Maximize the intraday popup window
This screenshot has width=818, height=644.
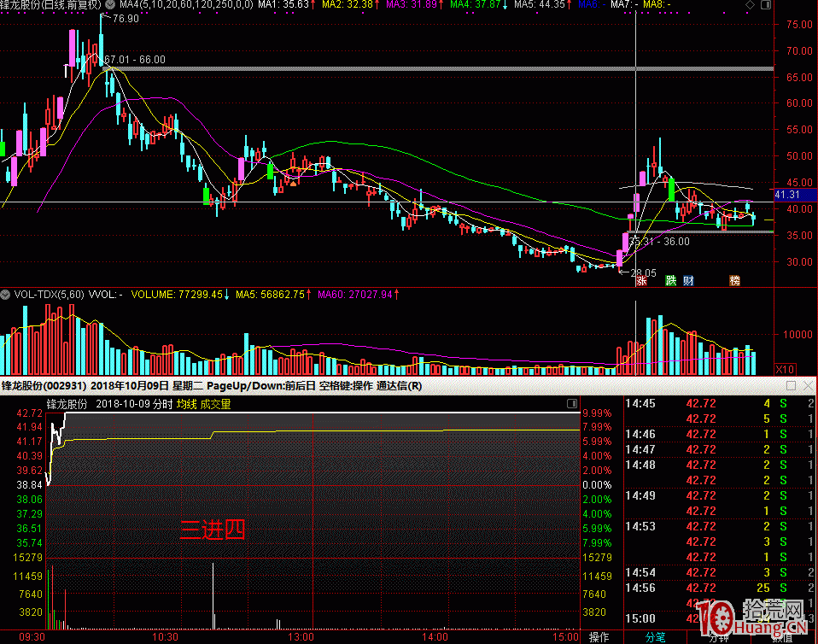tap(792, 386)
